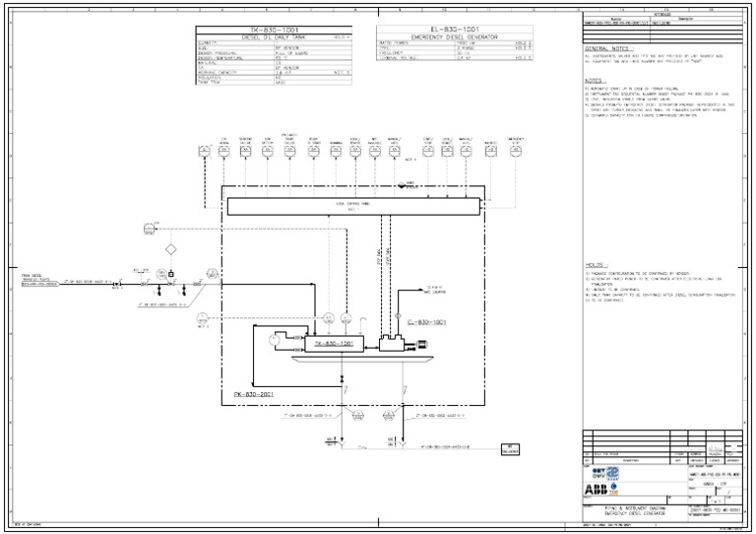The height and width of the screenshot is (534, 756).
Task: Select the vendor battery limit diamond marker
Action: pyautogui.click(x=402, y=185)
